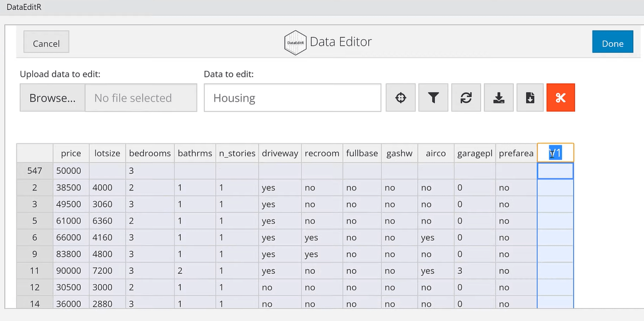
Task: Select the prefarea column header
Action: click(516, 153)
